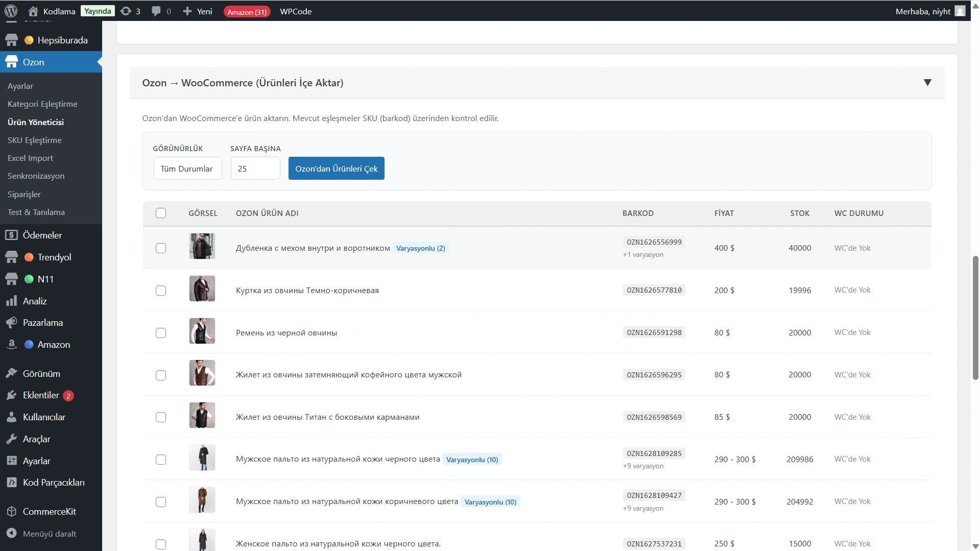Expand the Varyasyonlu (10) badge for черного цвета coat

click(x=472, y=460)
